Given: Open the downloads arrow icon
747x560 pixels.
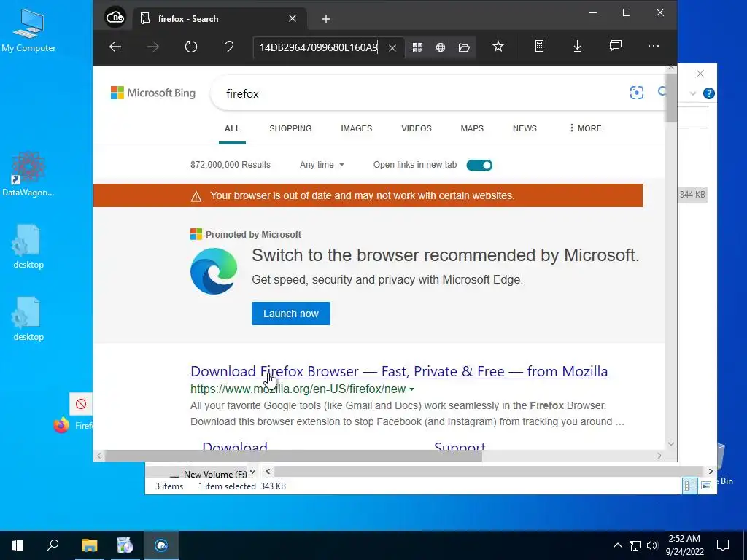Looking at the screenshot, I should click(x=577, y=46).
